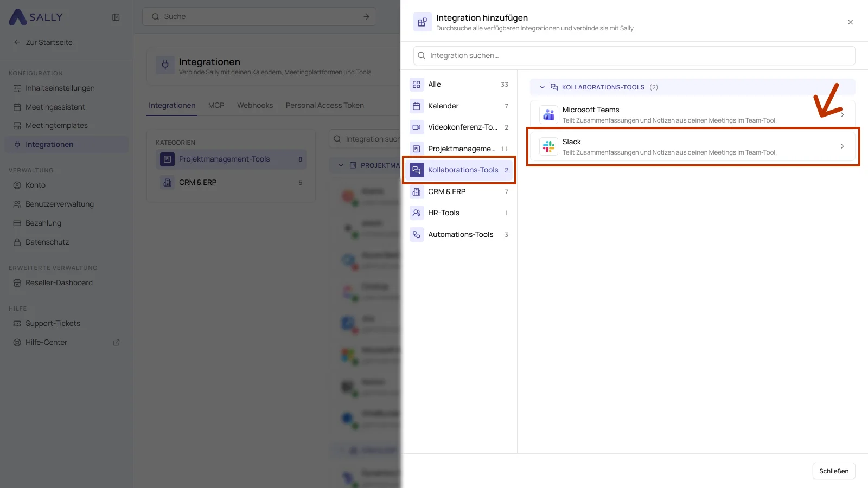Go back to Zur Startseite
Screen dimensions: 868x488
coord(43,42)
